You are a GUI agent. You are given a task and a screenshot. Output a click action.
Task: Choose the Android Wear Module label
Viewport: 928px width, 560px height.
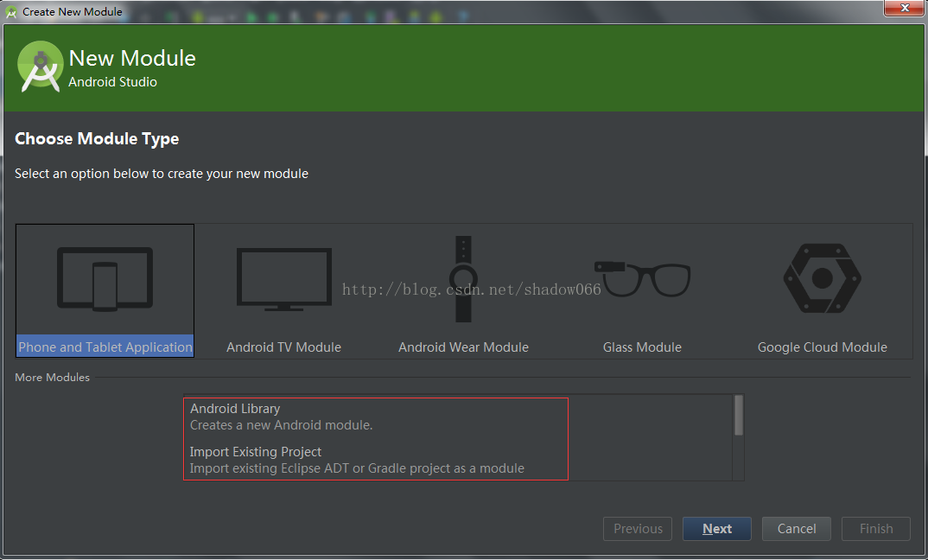[463, 347]
